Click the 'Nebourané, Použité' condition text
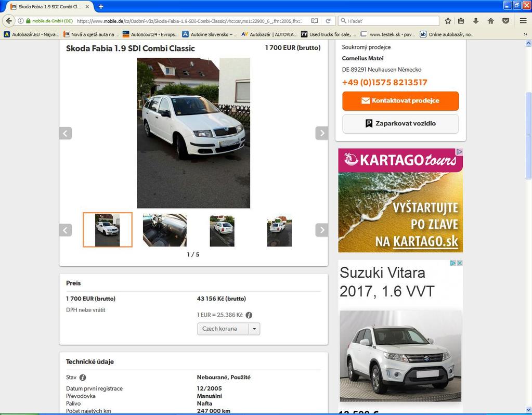This screenshot has width=532, height=415. click(224, 378)
